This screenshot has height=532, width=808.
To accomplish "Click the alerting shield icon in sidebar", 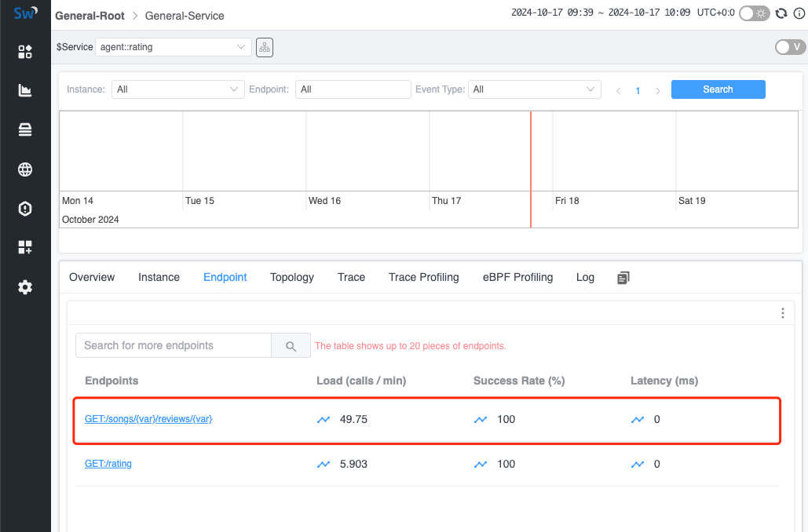I will (x=24, y=208).
